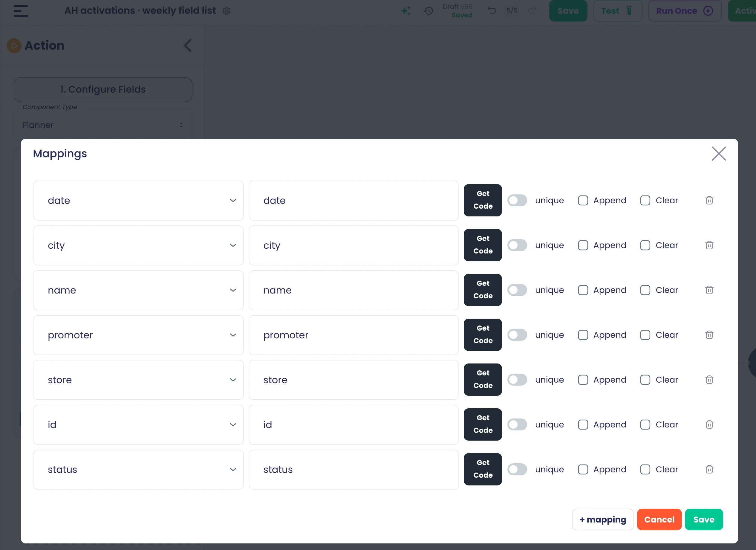
Task: Open the hamburger menu icon
Action: point(21,11)
